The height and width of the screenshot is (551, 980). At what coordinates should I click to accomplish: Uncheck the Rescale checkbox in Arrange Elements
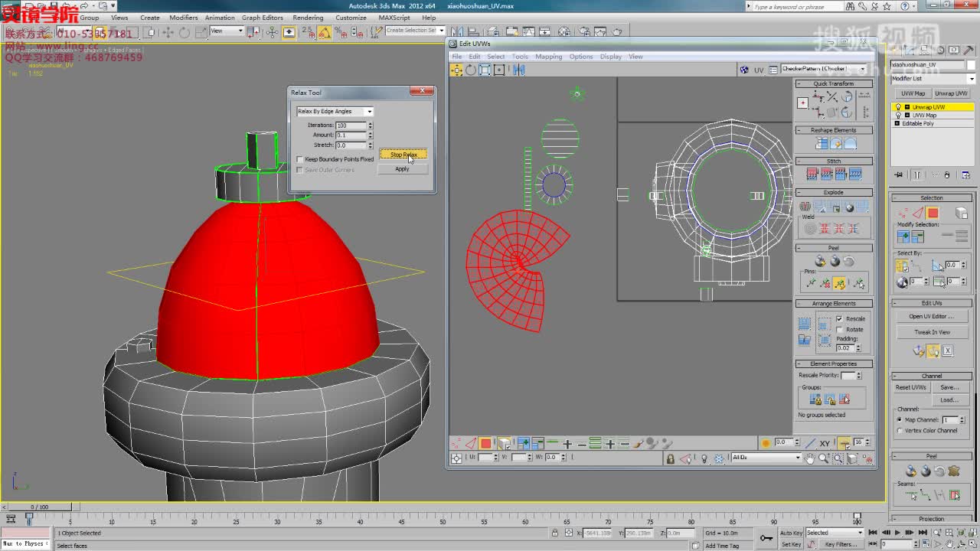839,318
